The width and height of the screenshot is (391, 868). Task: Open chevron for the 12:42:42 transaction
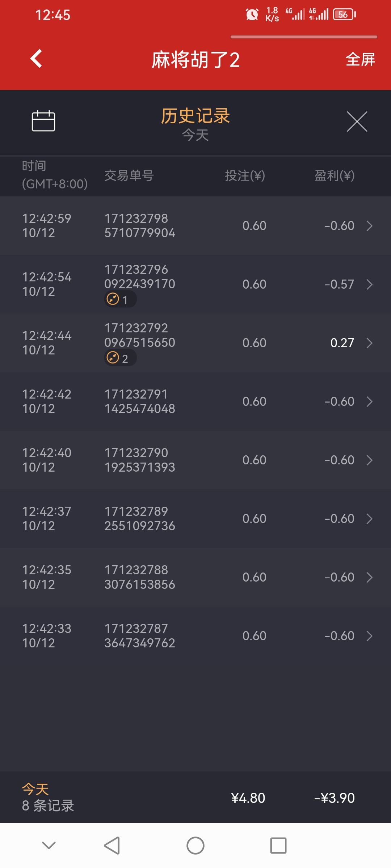click(x=369, y=401)
